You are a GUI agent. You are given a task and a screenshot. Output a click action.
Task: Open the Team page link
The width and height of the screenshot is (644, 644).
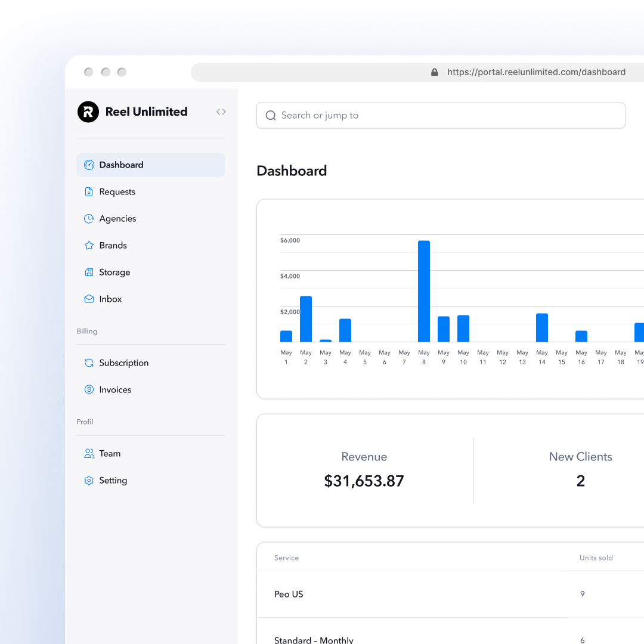pyautogui.click(x=151, y=453)
